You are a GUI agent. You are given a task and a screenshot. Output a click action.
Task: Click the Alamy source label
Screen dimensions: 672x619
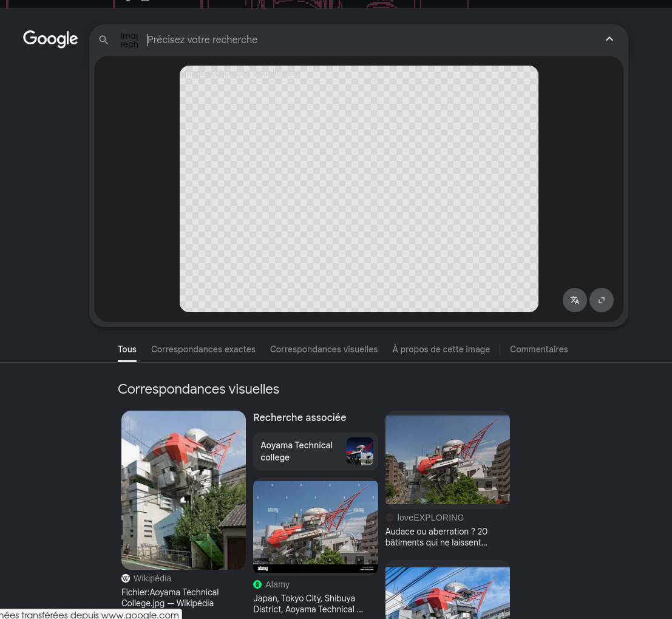(277, 584)
